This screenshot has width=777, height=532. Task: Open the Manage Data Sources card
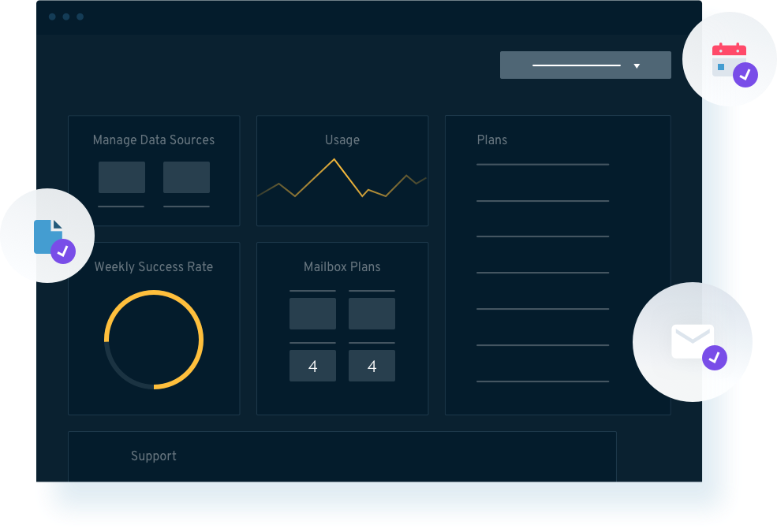(154, 171)
